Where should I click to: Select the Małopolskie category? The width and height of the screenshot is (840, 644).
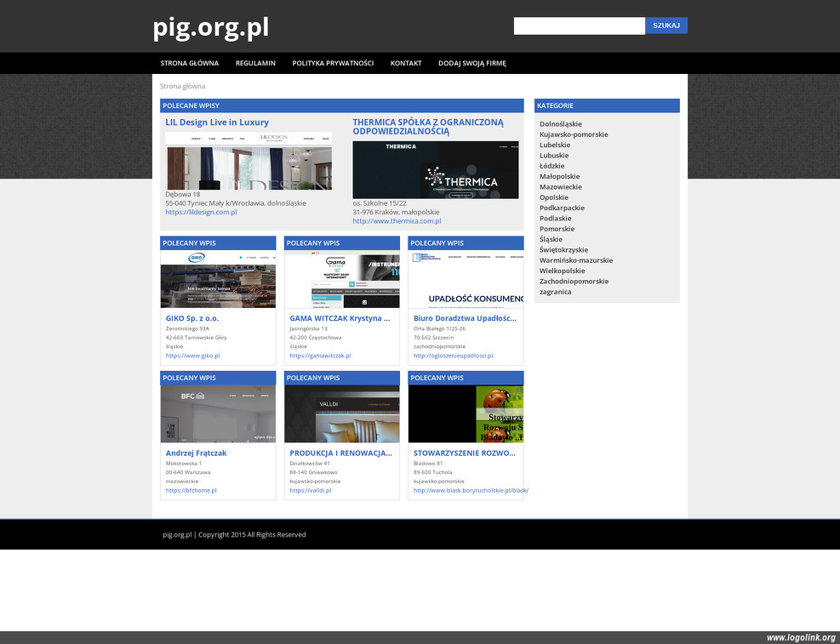click(x=559, y=177)
